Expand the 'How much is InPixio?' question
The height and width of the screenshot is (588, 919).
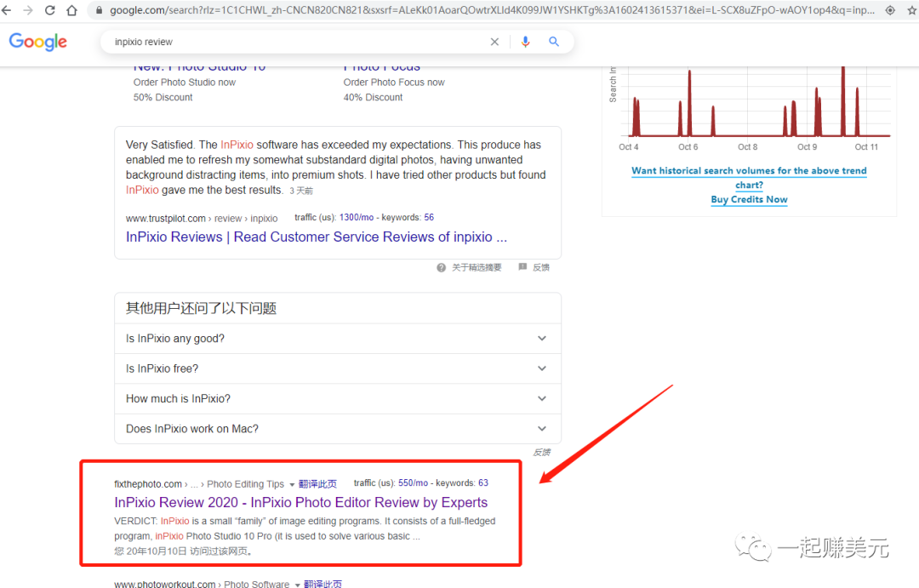[x=338, y=398]
